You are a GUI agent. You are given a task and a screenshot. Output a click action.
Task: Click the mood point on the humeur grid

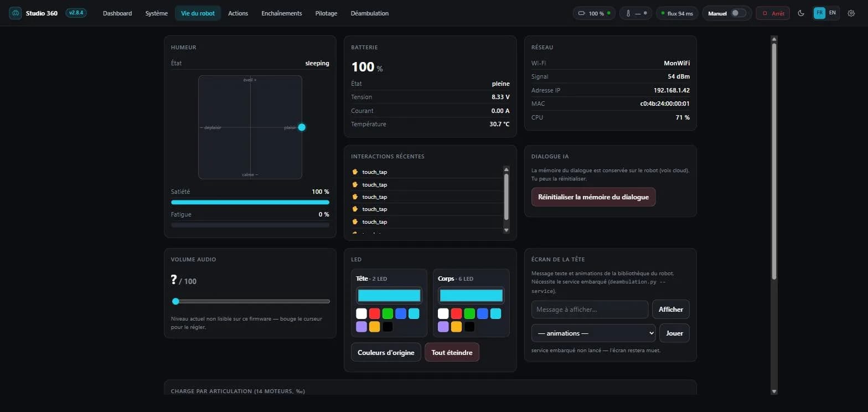click(302, 127)
